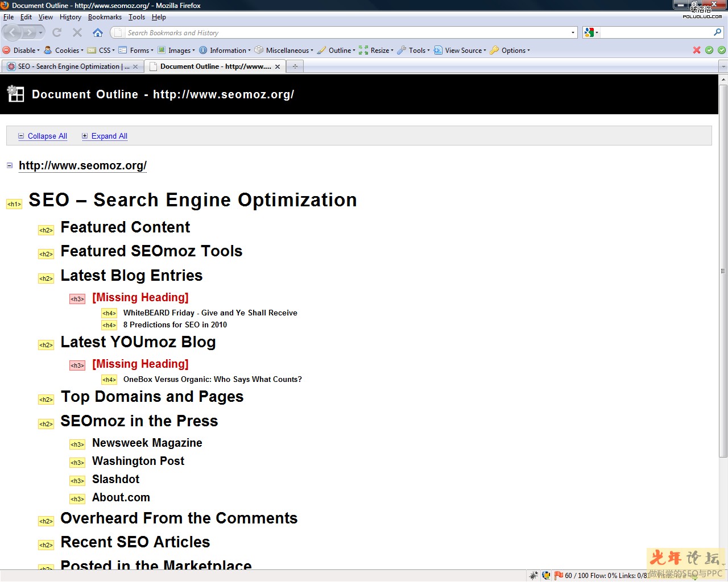Click the h1 tag badge beside SEO heading
This screenshot has height=582, width=728.
tap(14, 204)
